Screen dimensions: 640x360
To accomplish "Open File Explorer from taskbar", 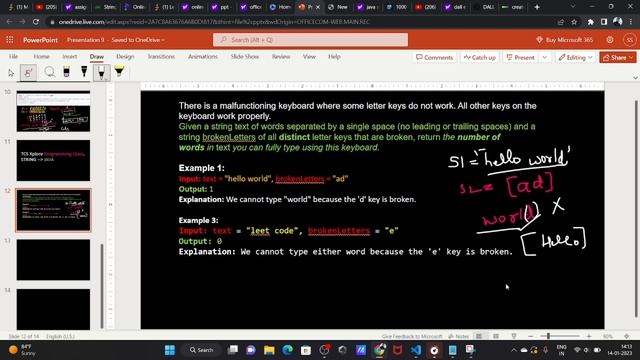I will click(269, 350).
